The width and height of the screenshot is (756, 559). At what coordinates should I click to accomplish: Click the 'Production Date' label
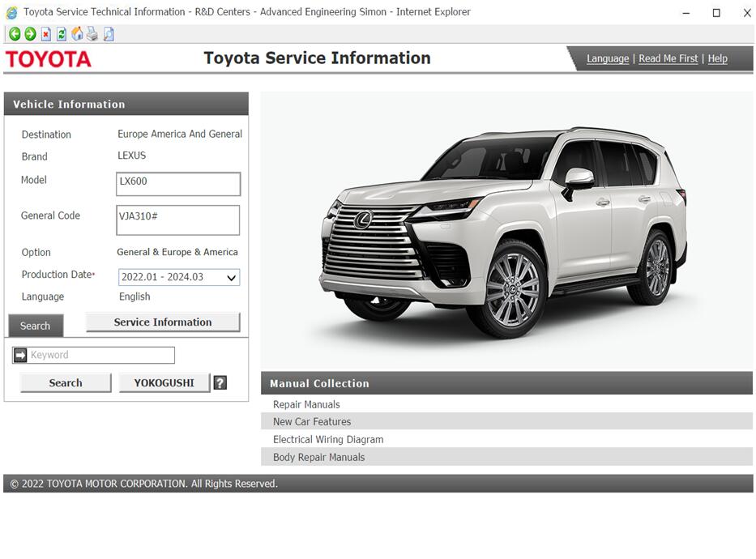57,274
